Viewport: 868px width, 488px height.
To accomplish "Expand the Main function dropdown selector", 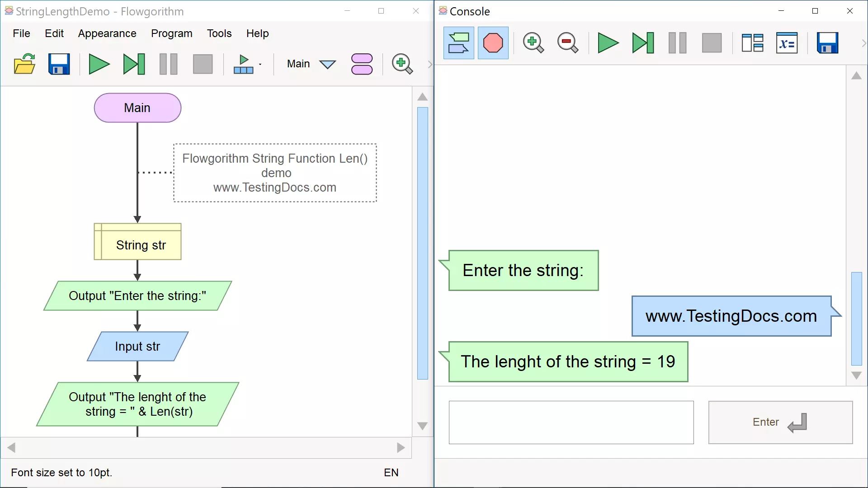I will pos(328,64).
